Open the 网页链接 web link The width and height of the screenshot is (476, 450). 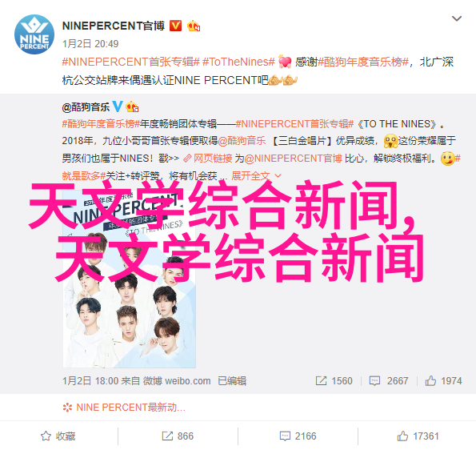pos(208,159)
